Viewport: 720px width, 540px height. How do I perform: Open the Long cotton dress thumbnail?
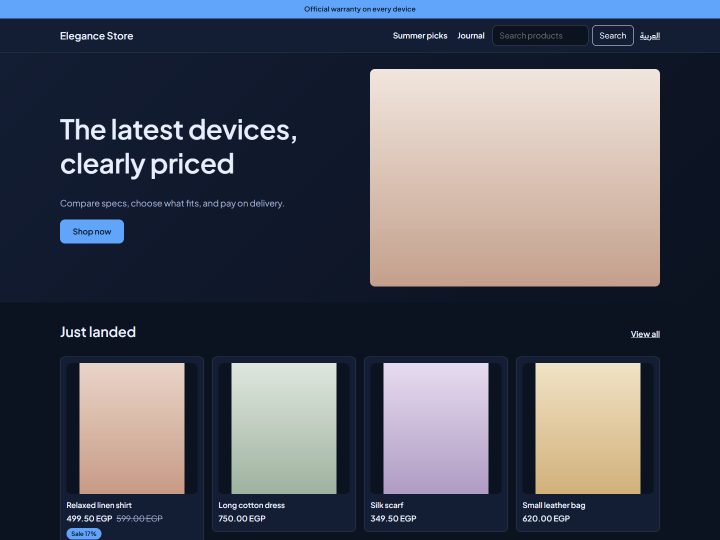click(x=284, y=428)
